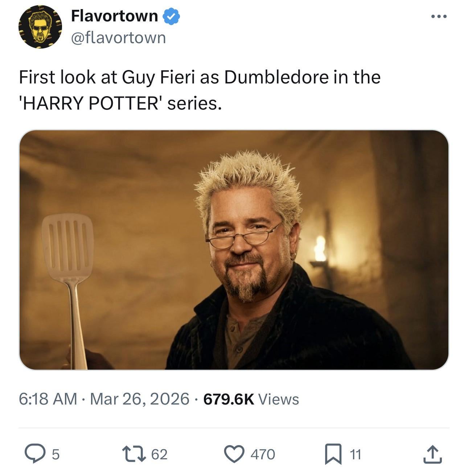This screenshot has height=476, width=468.
Task: Like the tweet with the heart icon
Action: point(234,454)
